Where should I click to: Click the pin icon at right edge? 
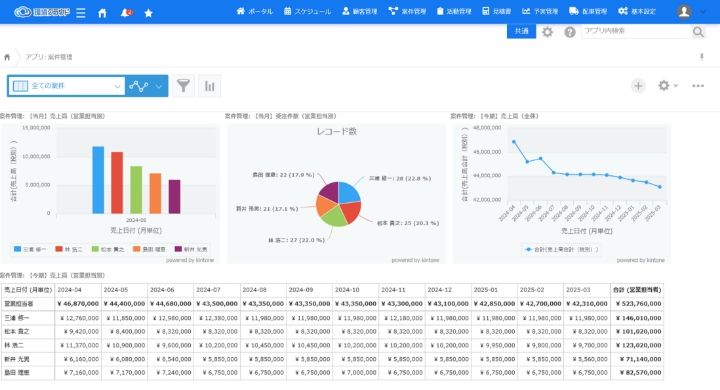point(702,57)
